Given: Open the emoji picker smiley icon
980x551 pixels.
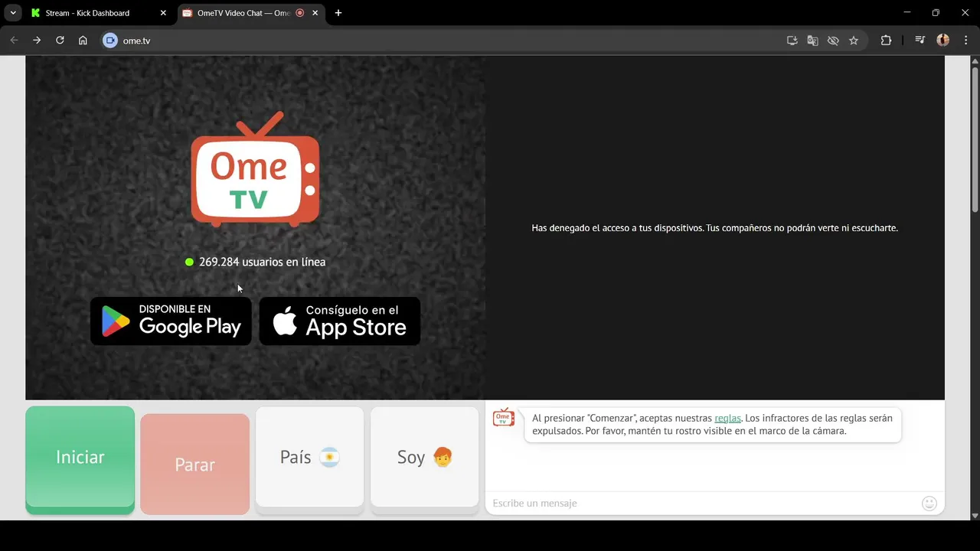Looking at the screenshot, I should tap(929, 503).
